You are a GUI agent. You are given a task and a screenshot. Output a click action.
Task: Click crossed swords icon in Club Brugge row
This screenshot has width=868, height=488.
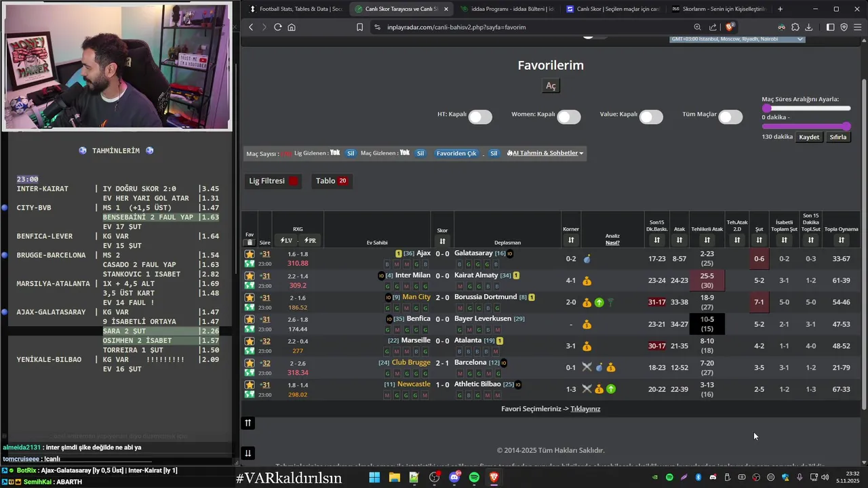point(587,367)
